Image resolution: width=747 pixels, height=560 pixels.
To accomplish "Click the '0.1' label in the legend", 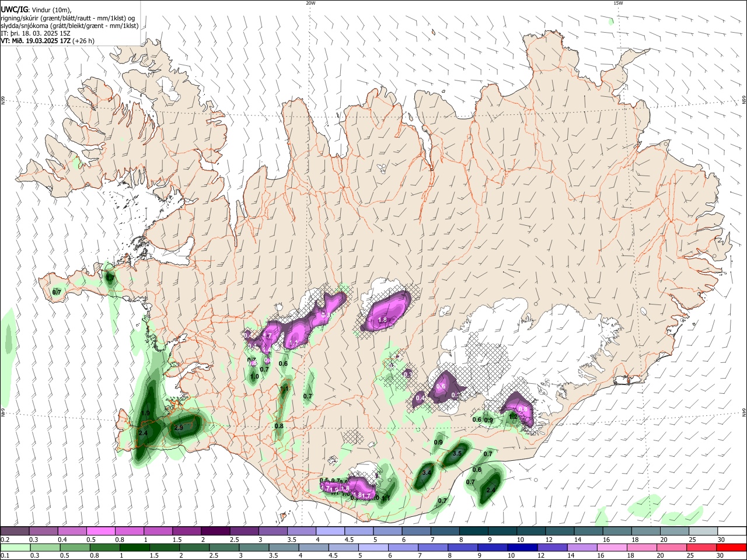I will click(x=5, y=556).
